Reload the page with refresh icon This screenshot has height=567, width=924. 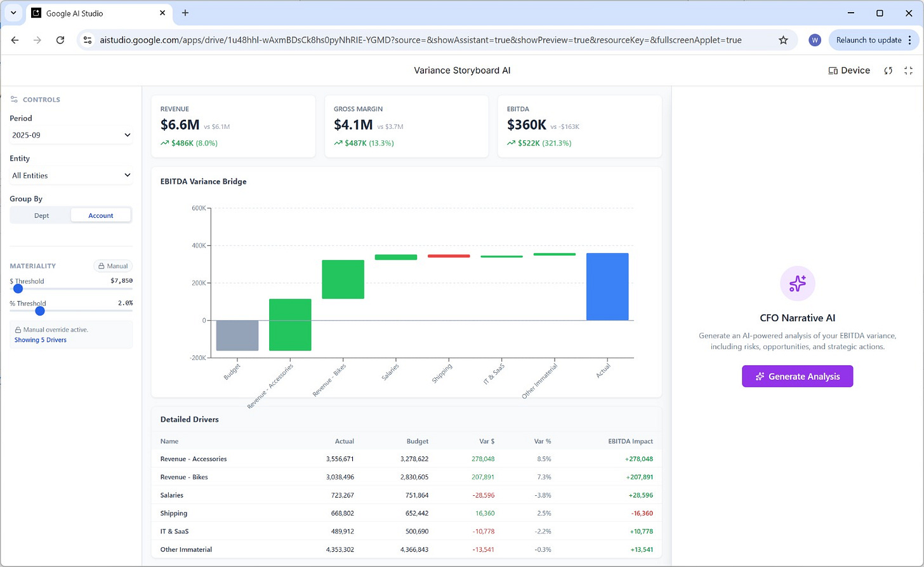click(60, 40)
